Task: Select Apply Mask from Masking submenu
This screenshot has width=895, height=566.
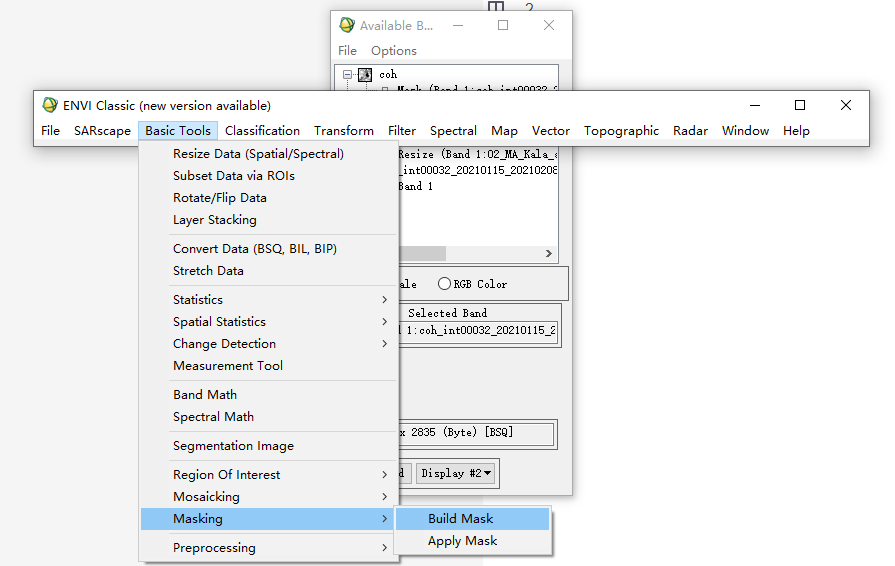Action: [473, 541]
